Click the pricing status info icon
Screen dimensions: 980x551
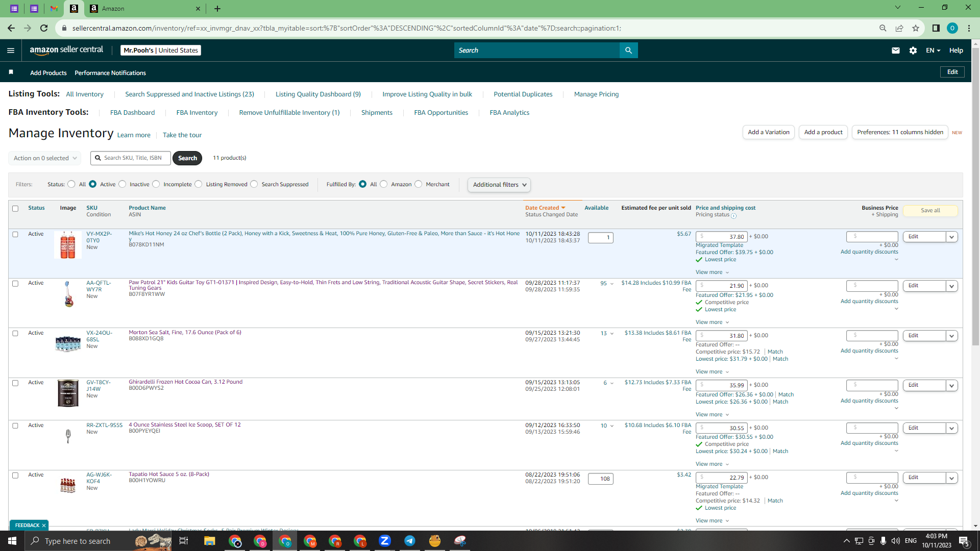coord(733,216)
